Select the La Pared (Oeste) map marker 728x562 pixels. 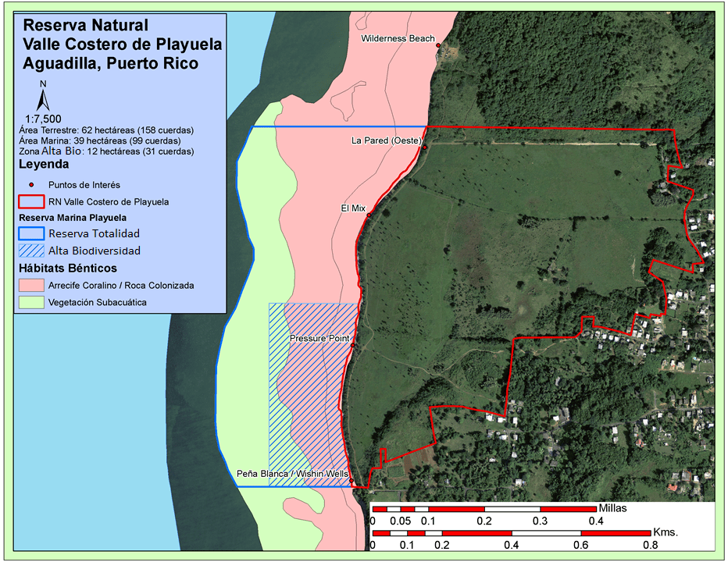424,148
